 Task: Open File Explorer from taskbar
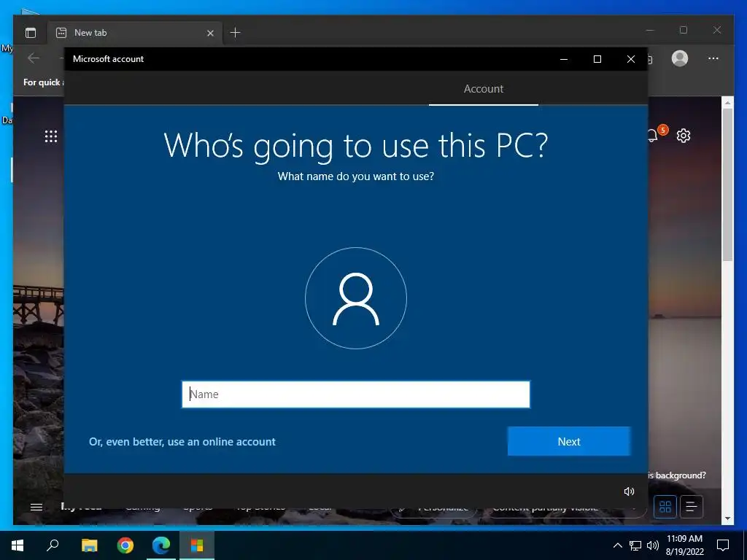(x=89, y=545)
